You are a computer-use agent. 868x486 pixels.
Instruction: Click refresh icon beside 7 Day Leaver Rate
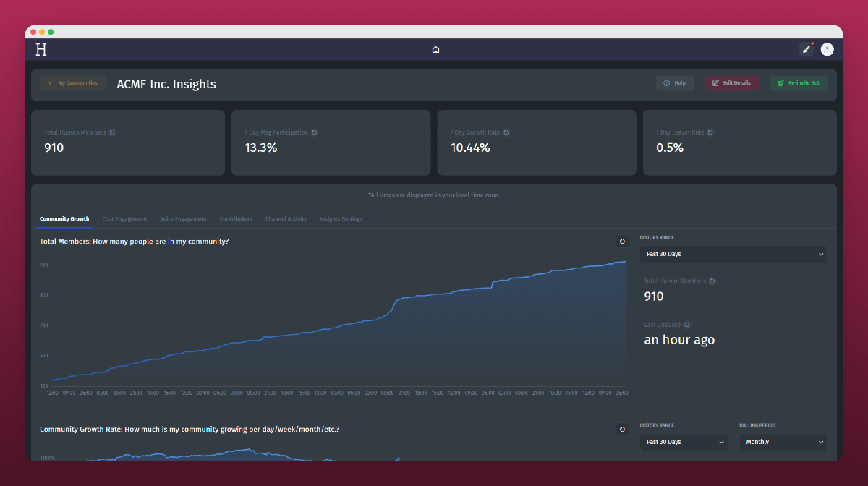[x=710, y=132]
